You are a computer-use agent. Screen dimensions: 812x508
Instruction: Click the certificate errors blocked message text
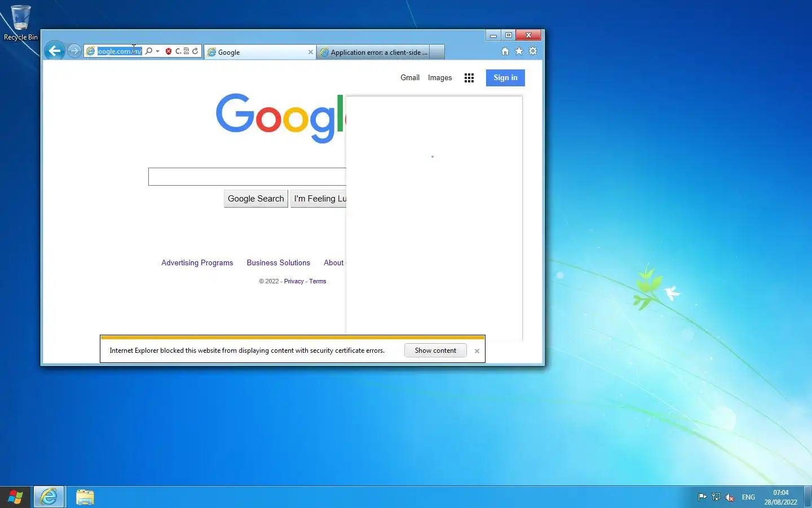point(247,351)
